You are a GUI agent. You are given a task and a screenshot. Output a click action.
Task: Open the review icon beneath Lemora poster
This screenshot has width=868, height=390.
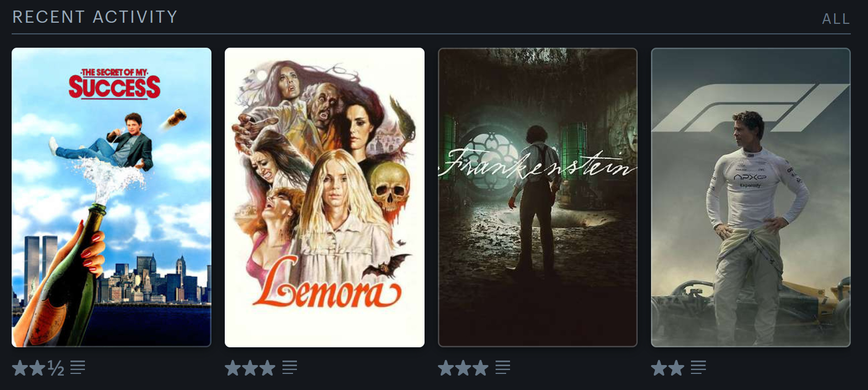290,367
